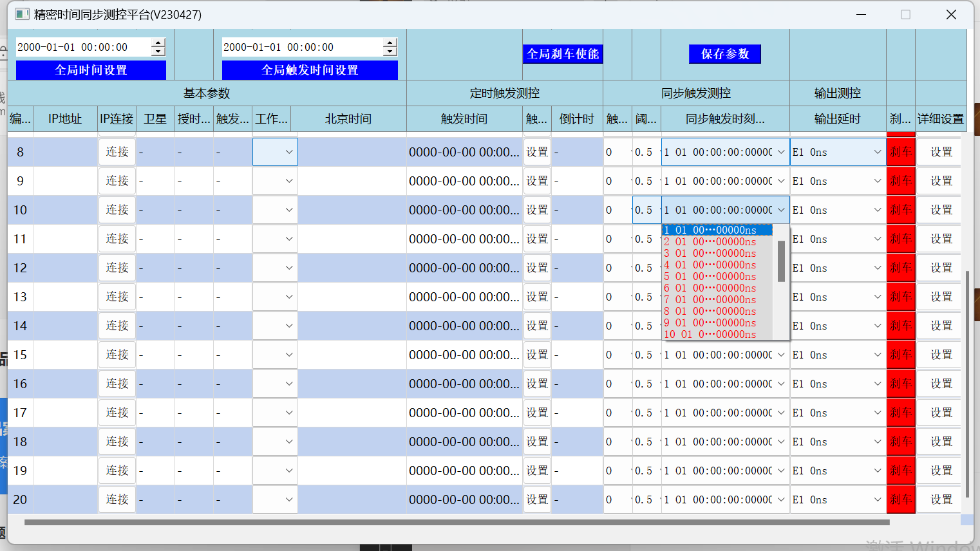
Task: Close the 精密时间同步测控平台 window
Action: 951,14
